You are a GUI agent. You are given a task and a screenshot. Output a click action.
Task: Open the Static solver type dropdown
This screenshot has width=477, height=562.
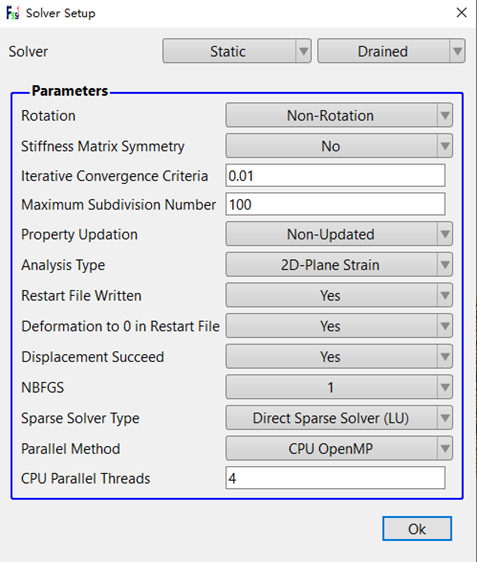237,51
